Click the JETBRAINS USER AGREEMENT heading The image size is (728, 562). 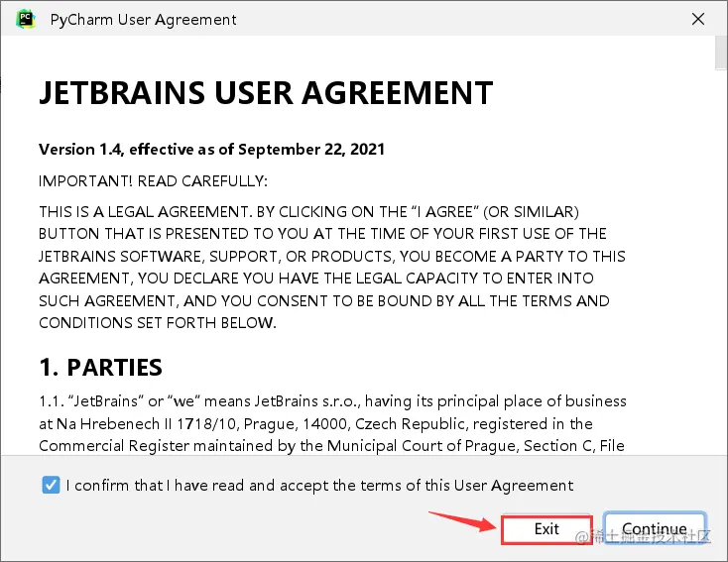coord(266,93)
